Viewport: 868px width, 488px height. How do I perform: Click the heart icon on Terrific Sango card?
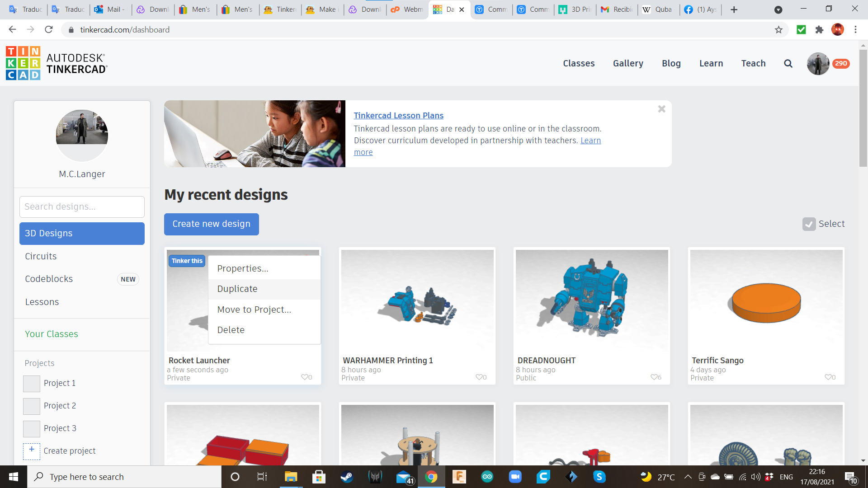[x=828, y=377]
